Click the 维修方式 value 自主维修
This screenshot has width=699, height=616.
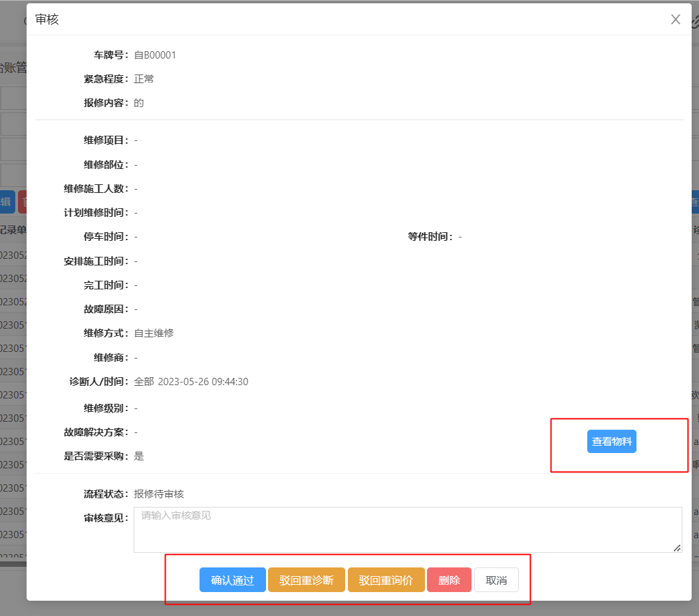tap(154, 333)
